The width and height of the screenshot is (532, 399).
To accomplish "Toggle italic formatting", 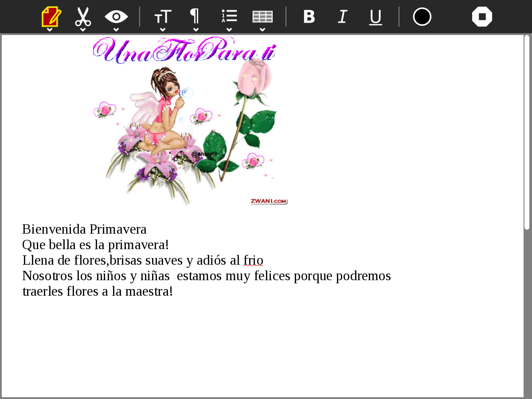I will click(342, 17).
